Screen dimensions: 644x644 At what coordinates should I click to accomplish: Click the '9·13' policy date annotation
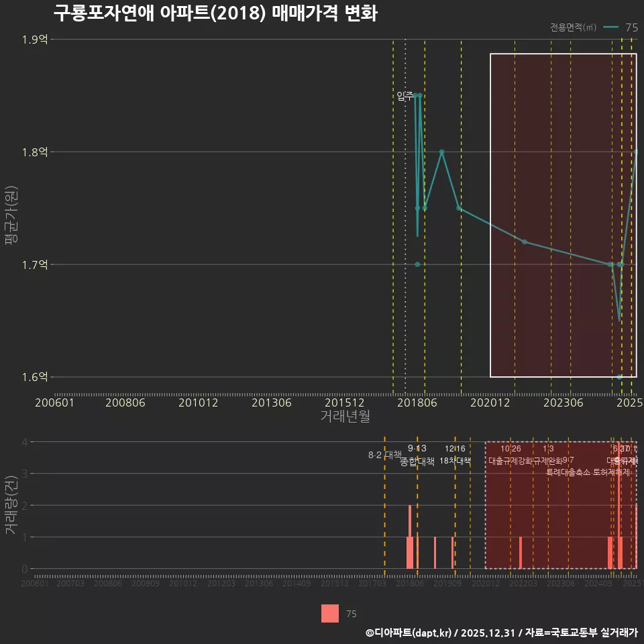(417, 449)
